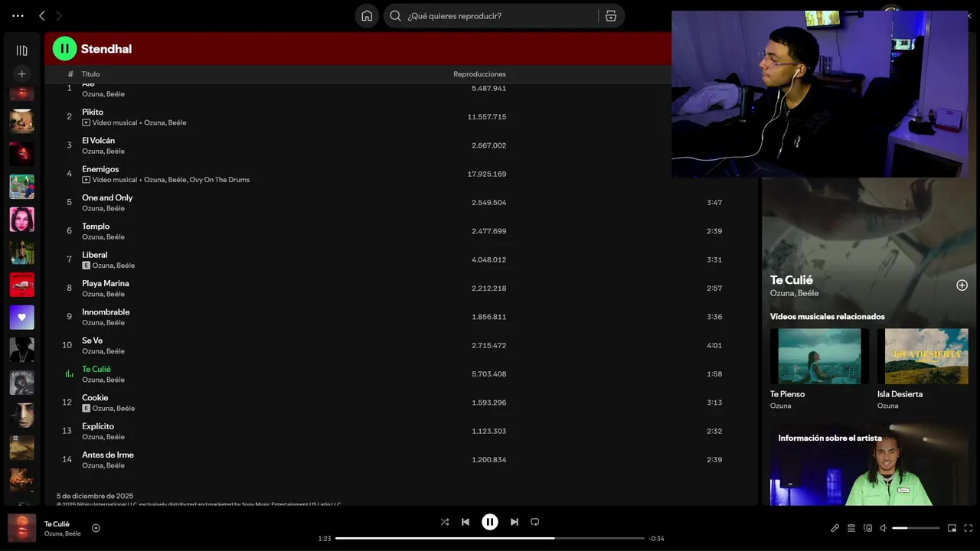Adjust the volume slider
Image resolution: width=980 pixels, height=551 pixels.
916,528
